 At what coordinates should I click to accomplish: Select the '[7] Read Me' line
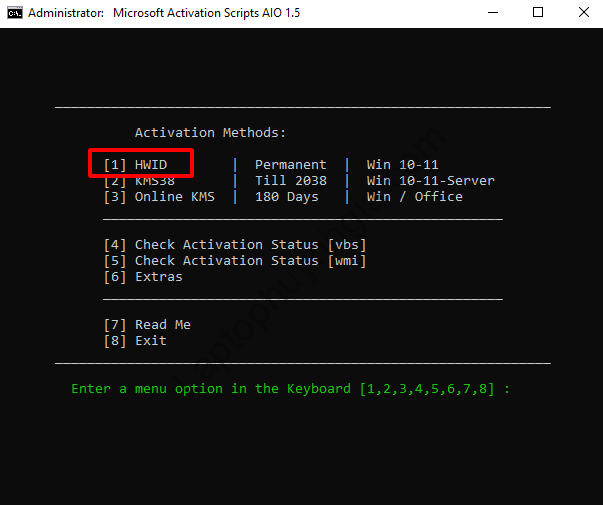pos(147,325)
